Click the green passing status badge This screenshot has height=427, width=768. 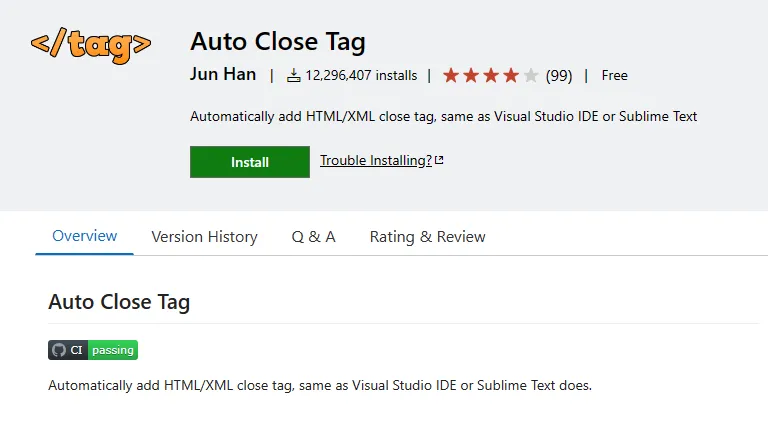pyautogui.click(x=113, y=350)
